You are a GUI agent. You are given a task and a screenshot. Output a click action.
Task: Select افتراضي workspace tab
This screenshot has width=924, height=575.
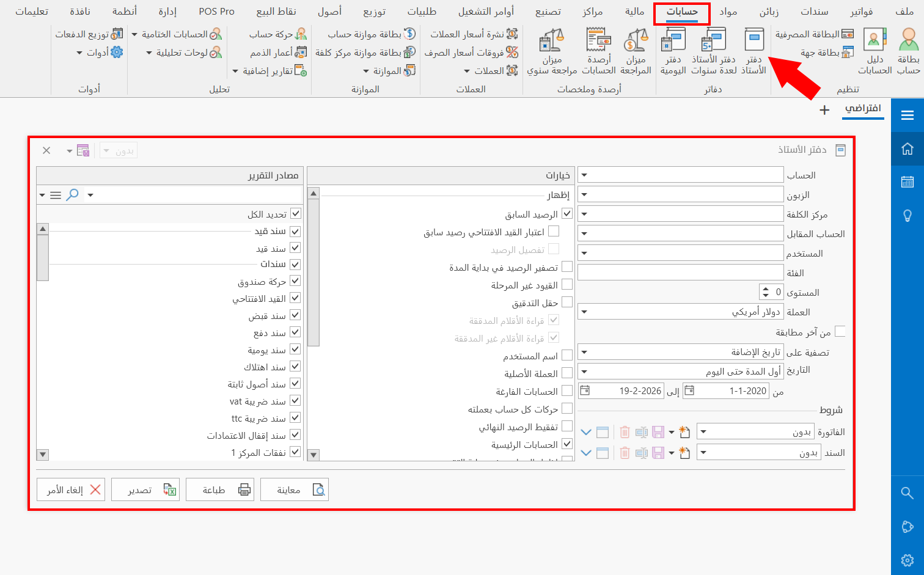pyautogui.click(x=864, y=108)
